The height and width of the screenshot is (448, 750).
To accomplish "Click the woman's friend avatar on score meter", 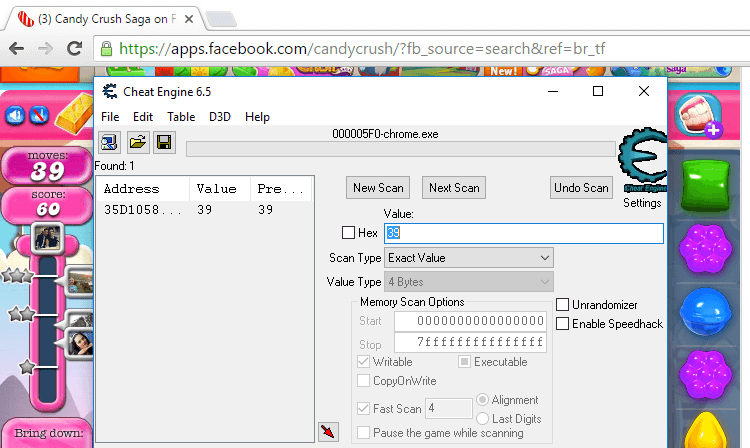I will click(x=79, y=342).
